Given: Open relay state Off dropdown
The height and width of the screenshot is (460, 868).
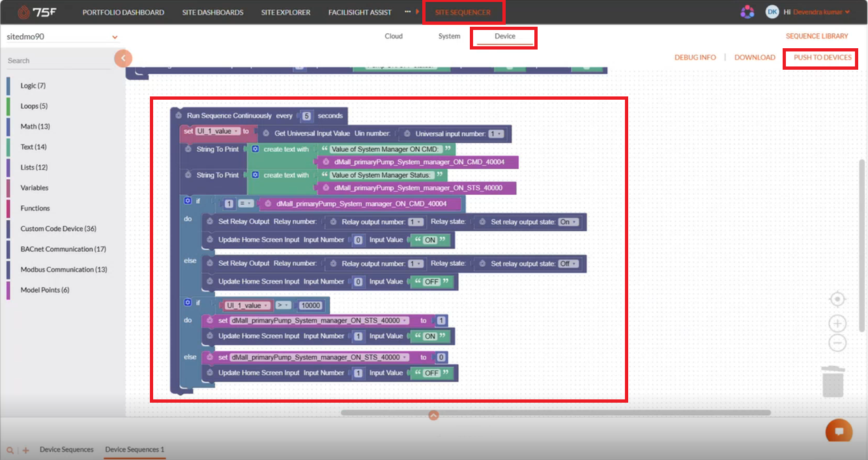Looking at the screenshot, I should [x=568, y=264].
